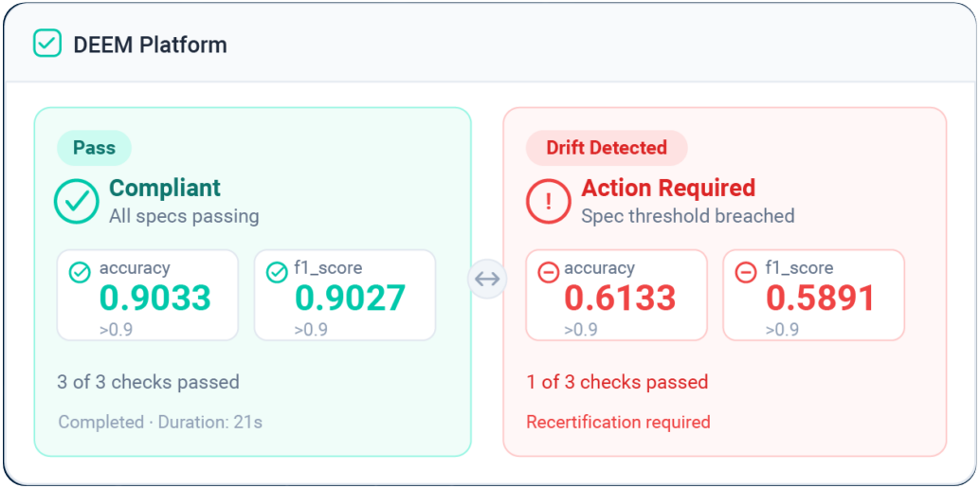
Task: Open the accuracy 0.6133 metric card
Action: tap(617, 295)
